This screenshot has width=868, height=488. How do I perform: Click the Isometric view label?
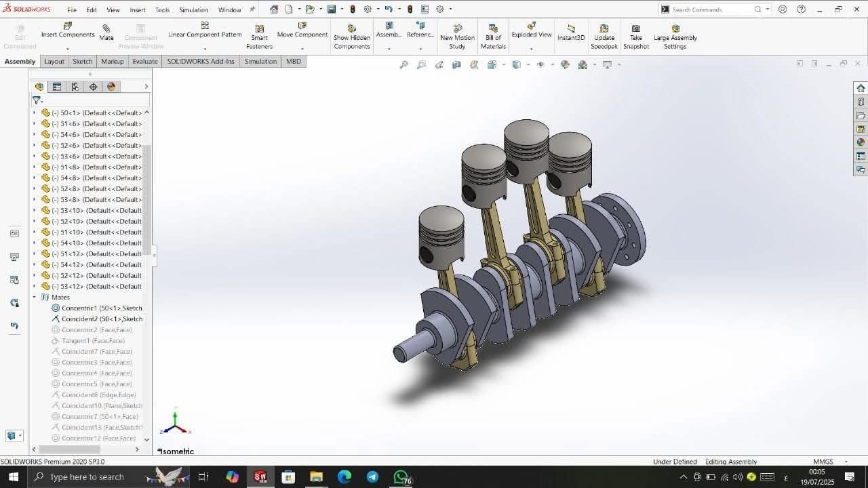176,451
